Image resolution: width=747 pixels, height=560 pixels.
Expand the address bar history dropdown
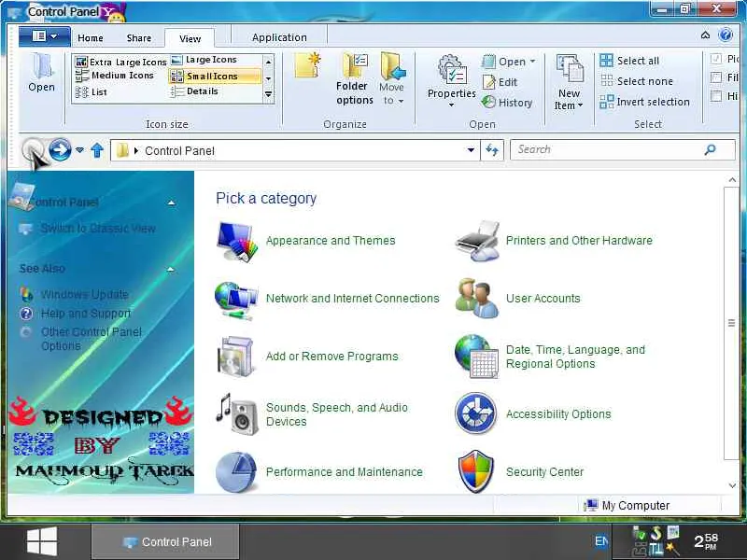coord(471,150)
